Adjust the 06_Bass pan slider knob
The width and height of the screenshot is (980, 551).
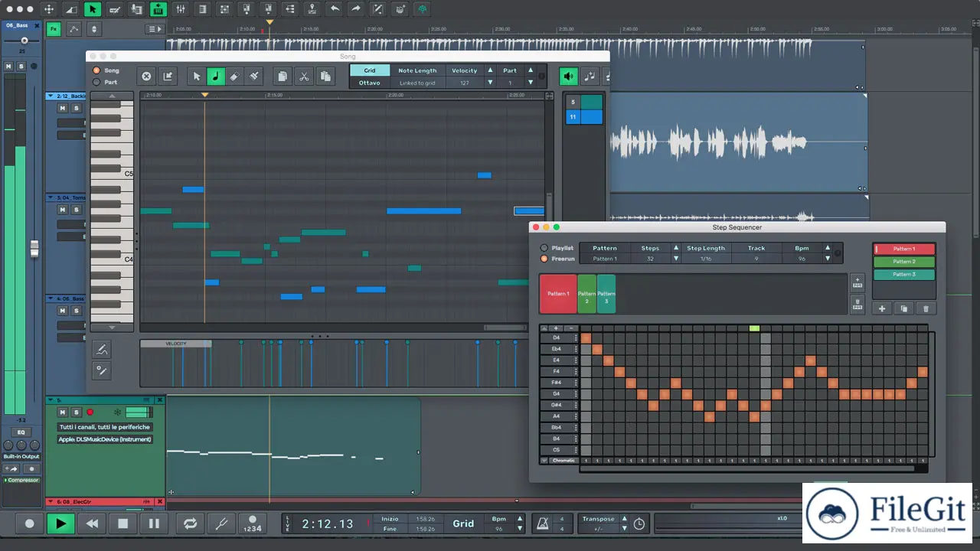pyautogui.click(x=24, y=41)
